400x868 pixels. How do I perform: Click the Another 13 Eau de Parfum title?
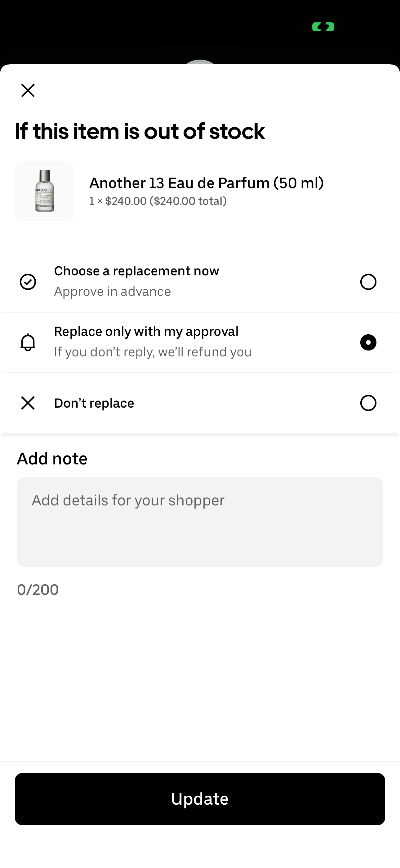click(x=207, y=183)
